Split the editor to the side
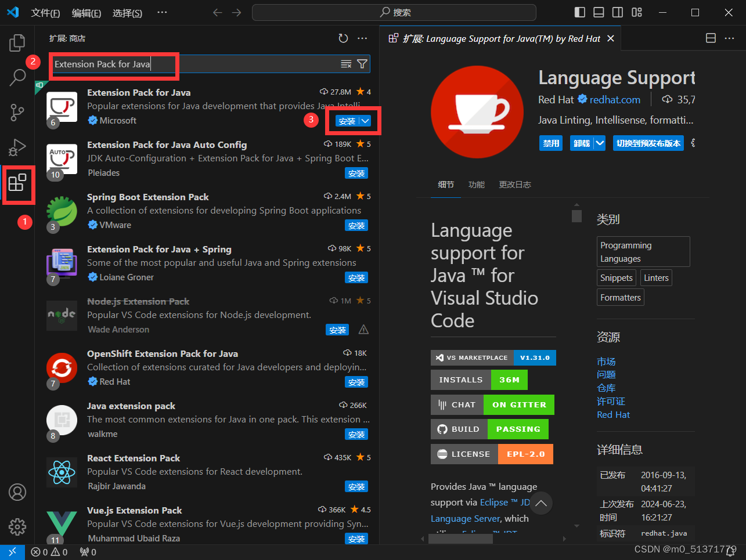This screenshot has width=746, height=560. [x=711, y=38]
